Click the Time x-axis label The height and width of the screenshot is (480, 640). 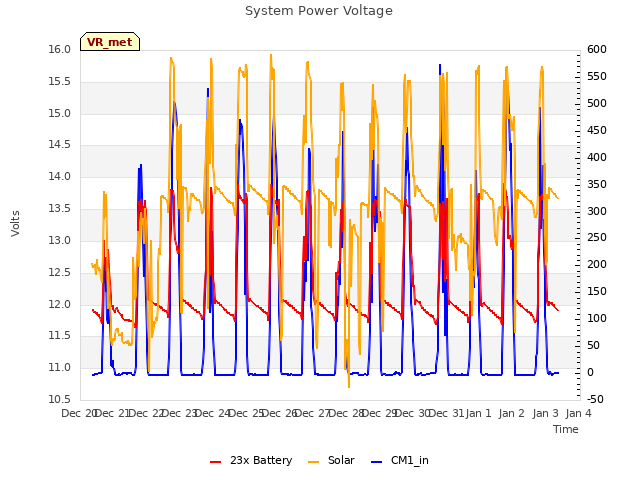tap(566, 429)
